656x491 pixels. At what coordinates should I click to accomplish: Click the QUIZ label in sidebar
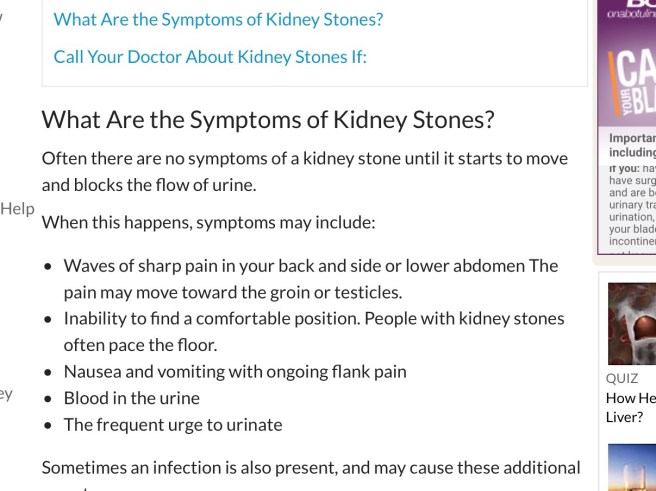point(622,379)
